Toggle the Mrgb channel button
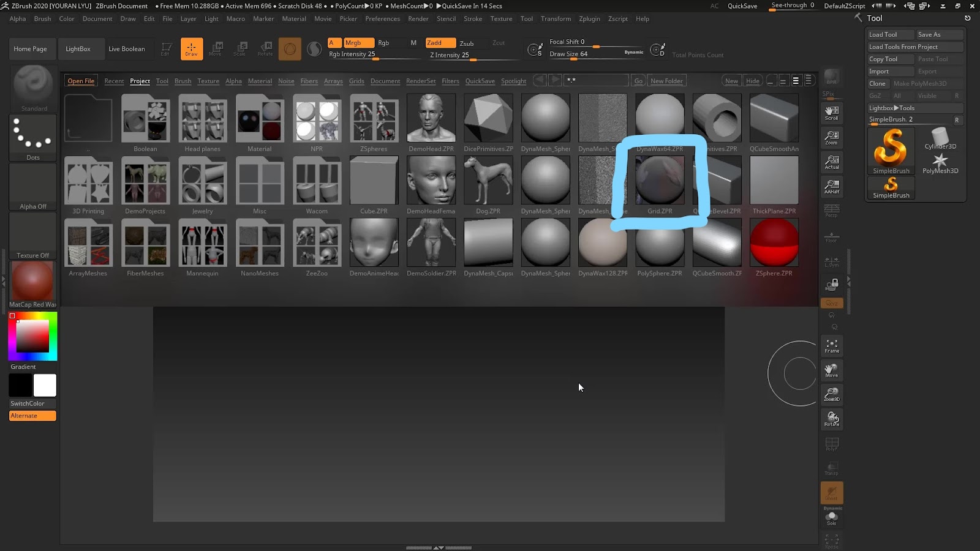980x551 pixels. (358, 43)
